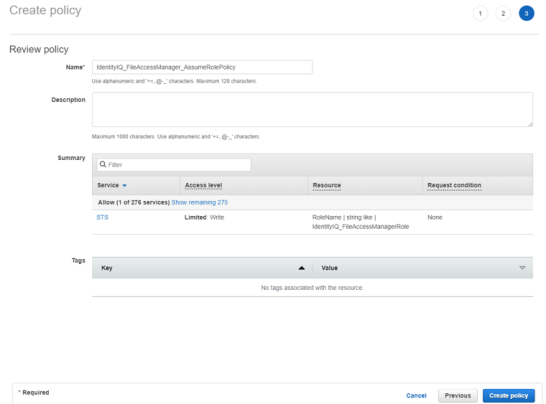Select the step 3 circle indicator
This screenshot has height=404, width=546.
526,14
